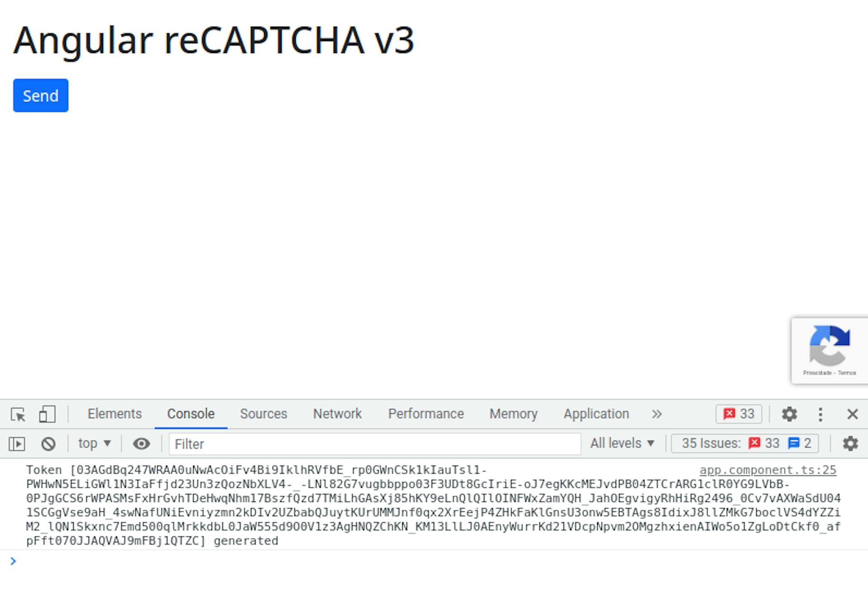Close the DevTools panel

(852, 414)
